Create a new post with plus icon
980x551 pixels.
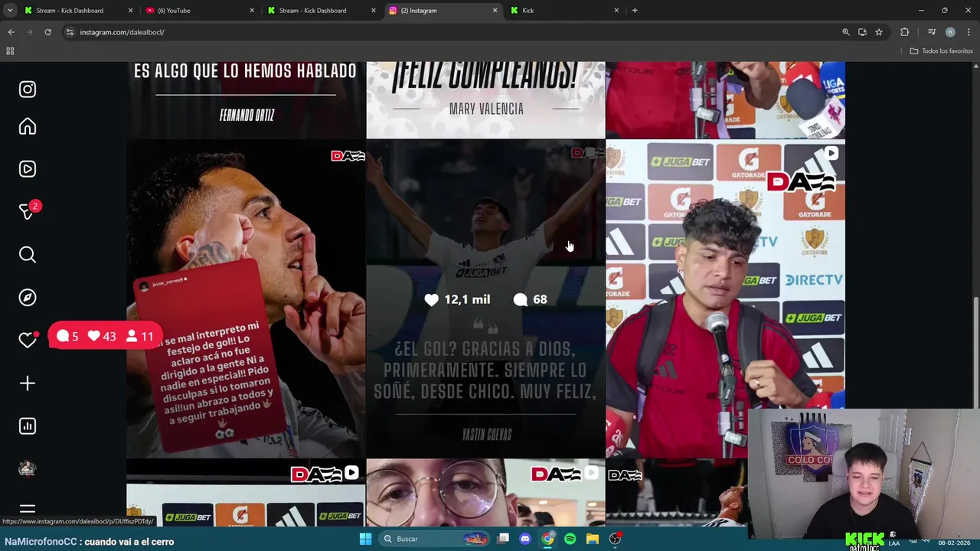28,383
